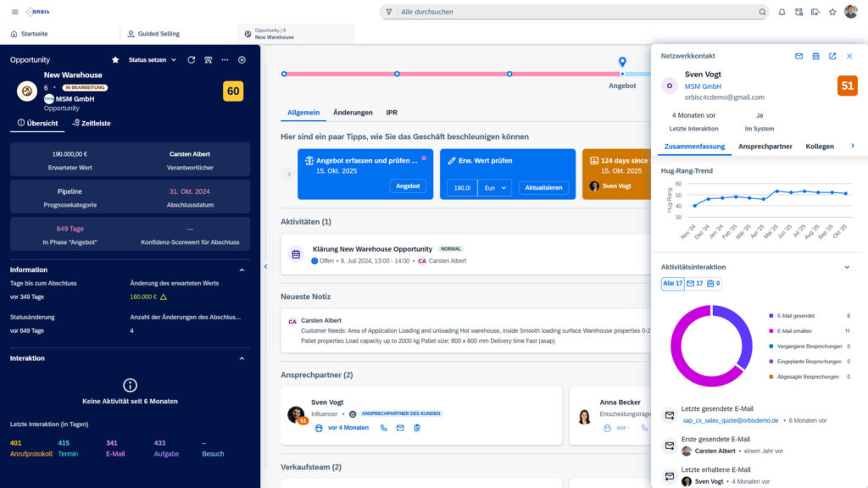This screenshot has height=488, width=868.
Task: Click the external-link icon in Netzwerkkontakt header
Action: click(x=832, y=56)
